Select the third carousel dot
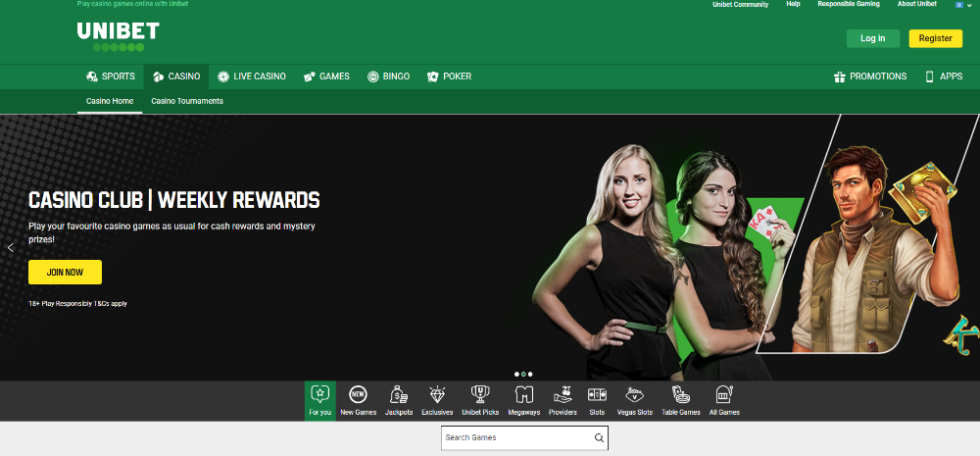Image resolution: width=980 pixels, height=456 pixels. point(530,374)
